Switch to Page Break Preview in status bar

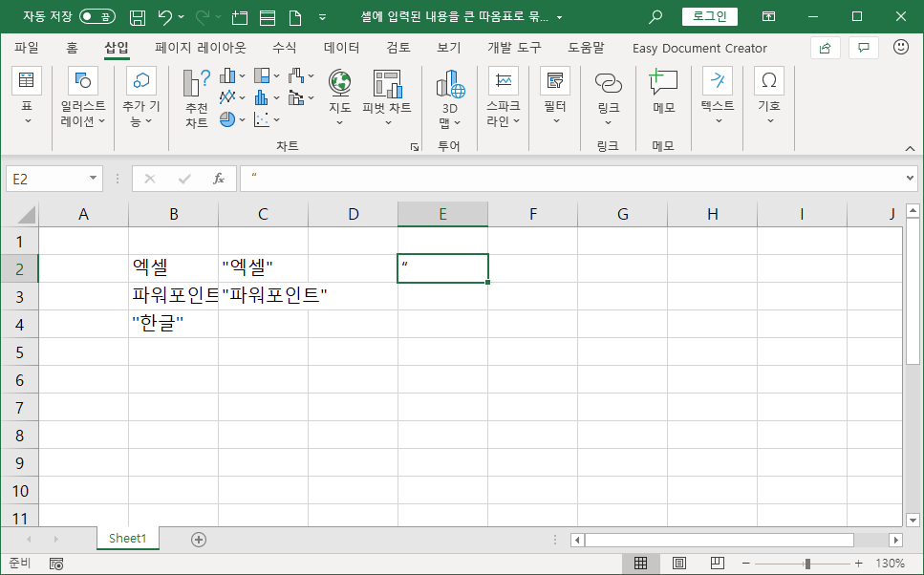coord(718,564)
